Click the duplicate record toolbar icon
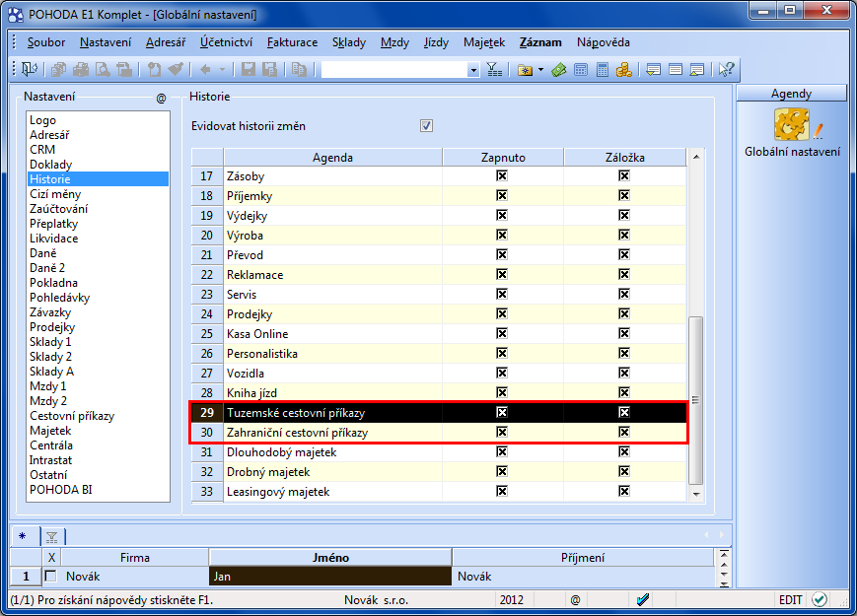Image resolution: width=857 pixels, height=616 pixels. pos(299,69)
